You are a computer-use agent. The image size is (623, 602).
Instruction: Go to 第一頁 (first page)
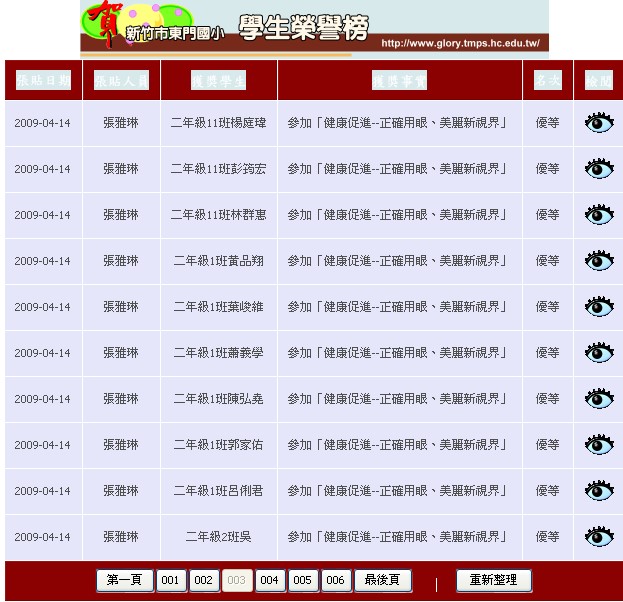pos(125,580)
